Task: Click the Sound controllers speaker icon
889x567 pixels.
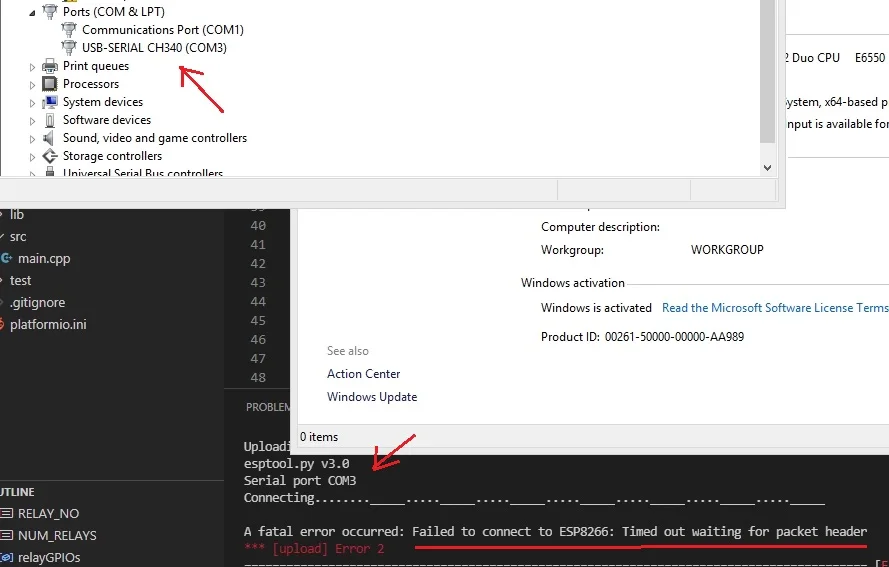Action: coord(49,138)
